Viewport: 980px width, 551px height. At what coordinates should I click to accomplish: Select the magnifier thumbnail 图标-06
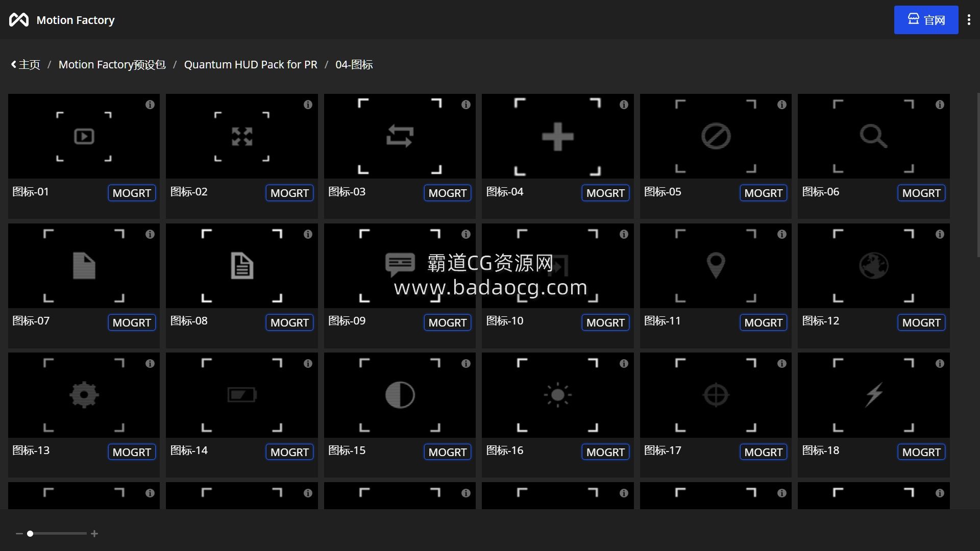[x=874, y=136]
